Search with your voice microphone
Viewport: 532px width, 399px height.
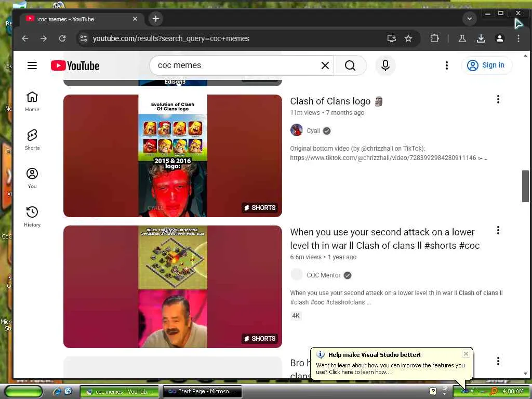coord(385,65)
